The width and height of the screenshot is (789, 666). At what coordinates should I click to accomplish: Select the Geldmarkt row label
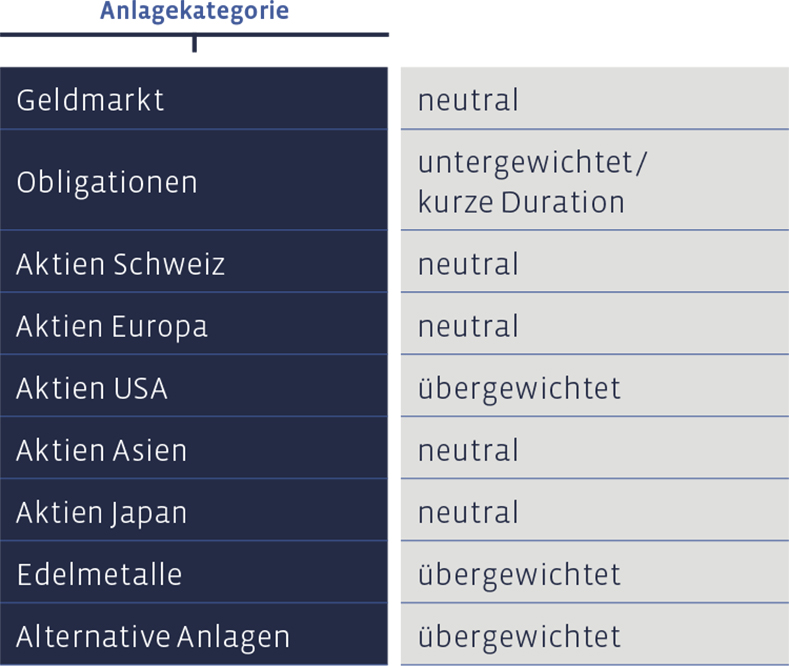point(194,98)
